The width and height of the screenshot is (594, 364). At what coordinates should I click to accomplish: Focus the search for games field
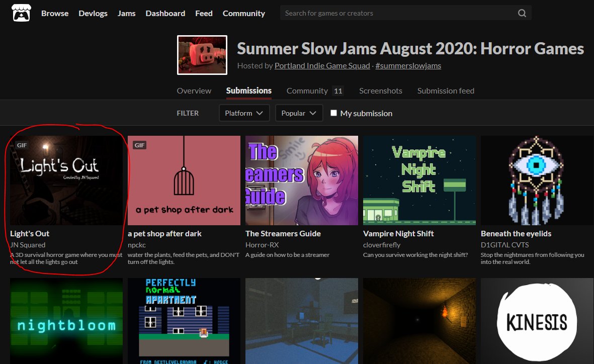tap(406, 13)
